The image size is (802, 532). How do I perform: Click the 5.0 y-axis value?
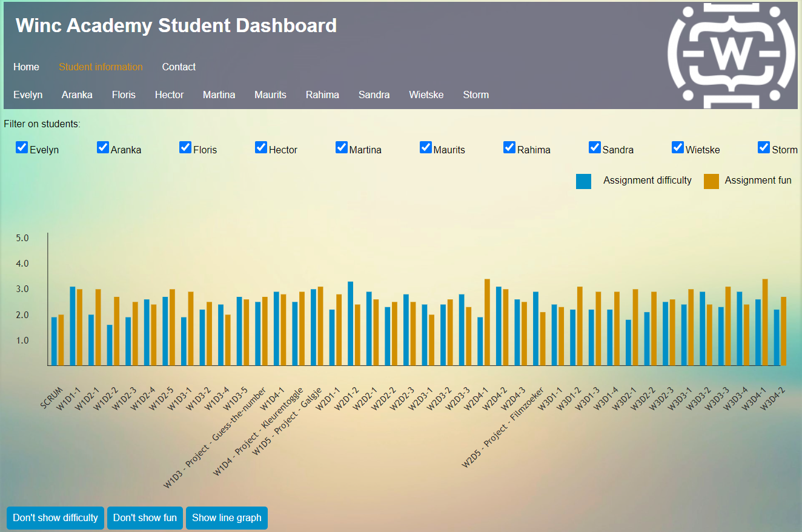(x=22, y=238)
